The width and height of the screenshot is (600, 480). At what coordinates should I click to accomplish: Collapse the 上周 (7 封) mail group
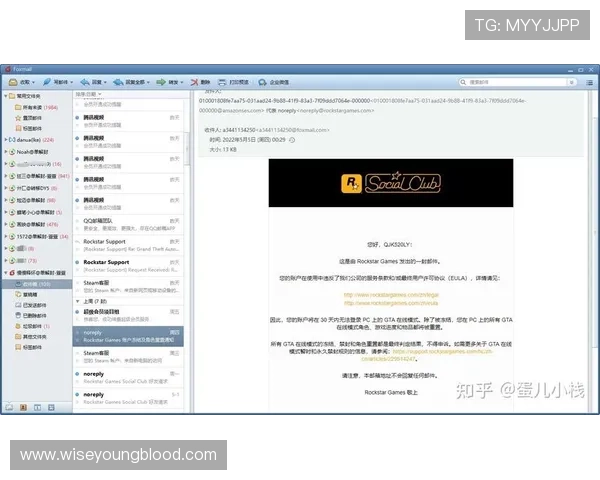click(x=77, y=300)
